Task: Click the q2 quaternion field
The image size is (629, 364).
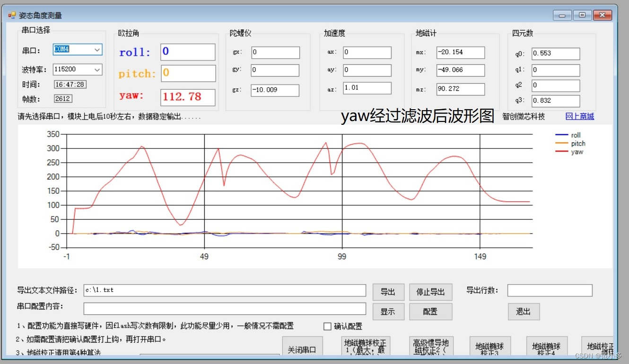Action: [556, 86]
